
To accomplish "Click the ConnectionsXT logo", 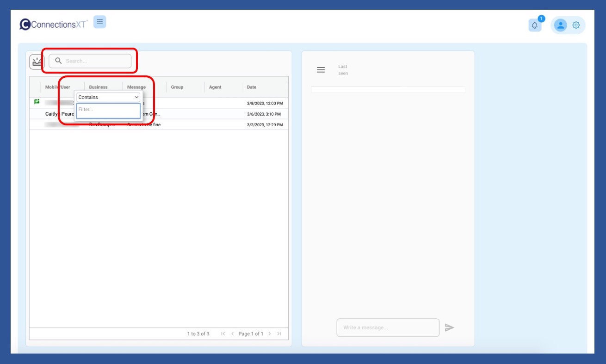I will pyautogui.click(x=53, y=25).
